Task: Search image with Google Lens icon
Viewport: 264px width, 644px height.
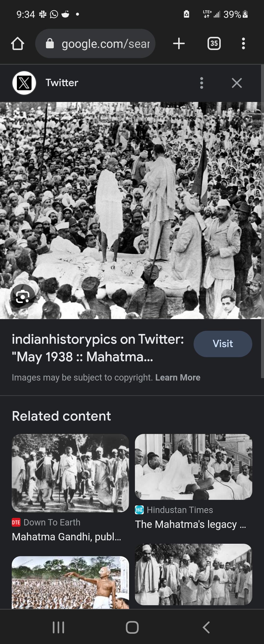Action: [22, 296]
